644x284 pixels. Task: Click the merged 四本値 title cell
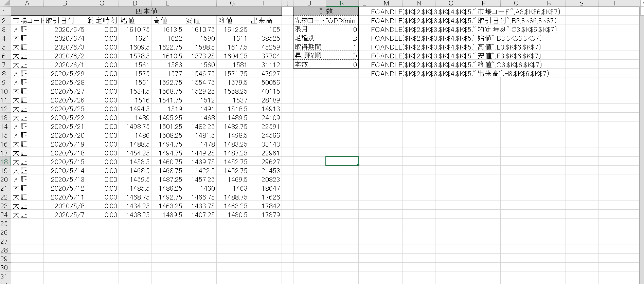146,12
